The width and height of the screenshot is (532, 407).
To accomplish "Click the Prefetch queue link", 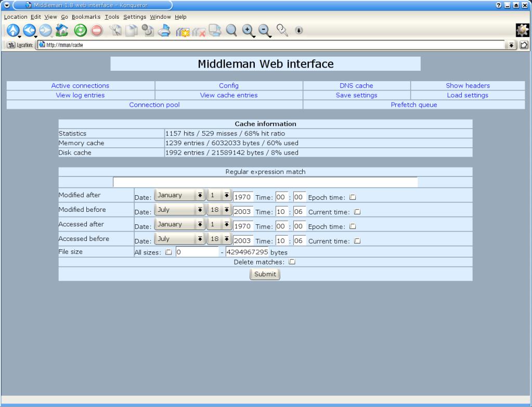I will click(414, 105).
